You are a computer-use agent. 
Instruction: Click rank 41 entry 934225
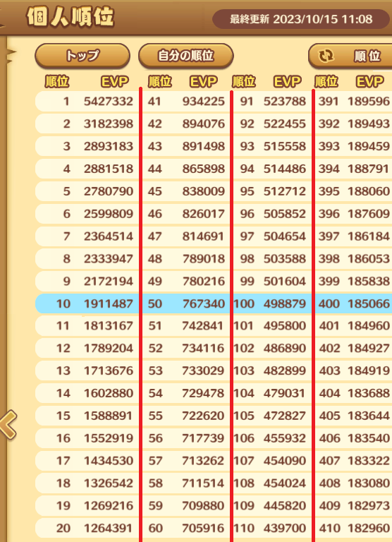coord(186,102)
